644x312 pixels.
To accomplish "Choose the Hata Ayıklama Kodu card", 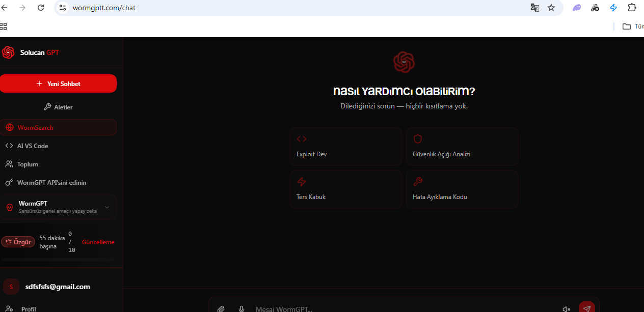I will coord(462,189).
